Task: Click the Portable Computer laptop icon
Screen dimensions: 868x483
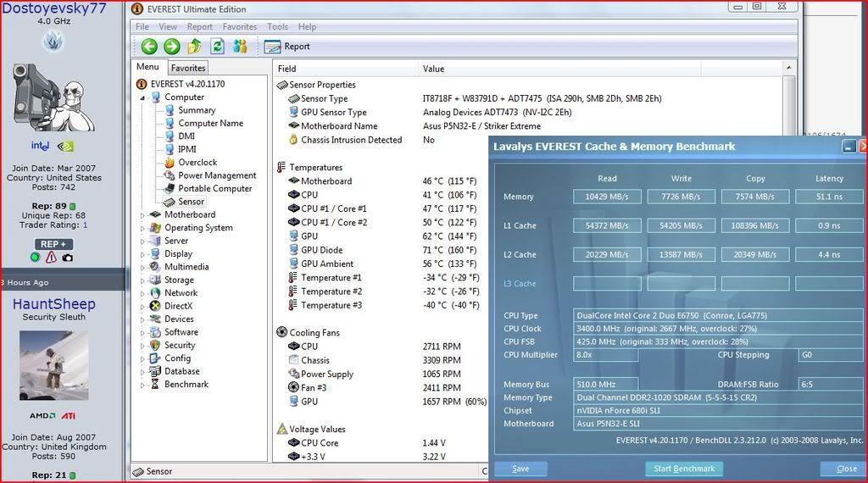Action: [170, 189]
